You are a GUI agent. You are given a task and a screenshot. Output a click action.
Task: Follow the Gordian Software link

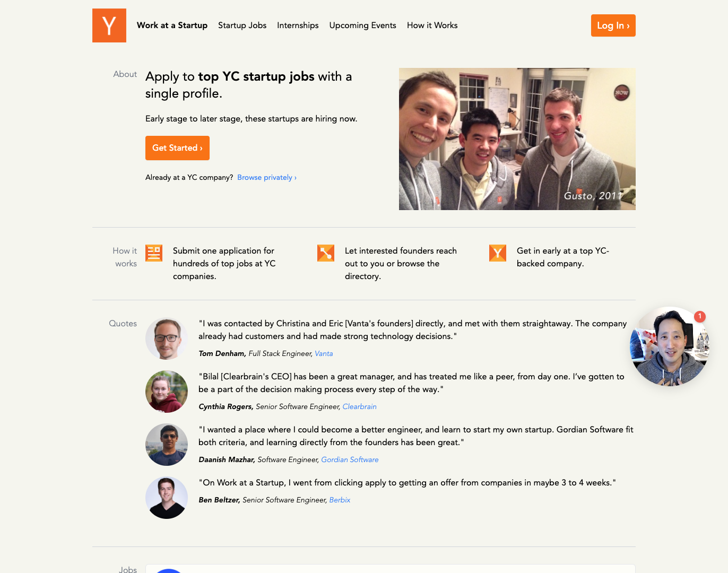coord(350,459)
